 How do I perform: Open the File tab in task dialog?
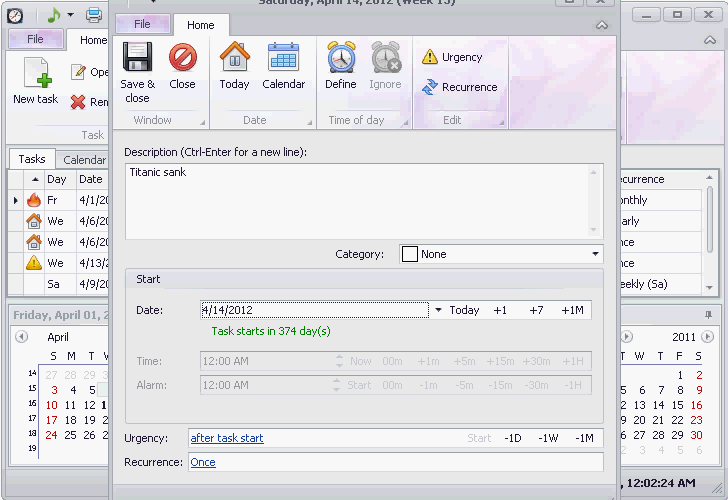(x=143, y=24)
